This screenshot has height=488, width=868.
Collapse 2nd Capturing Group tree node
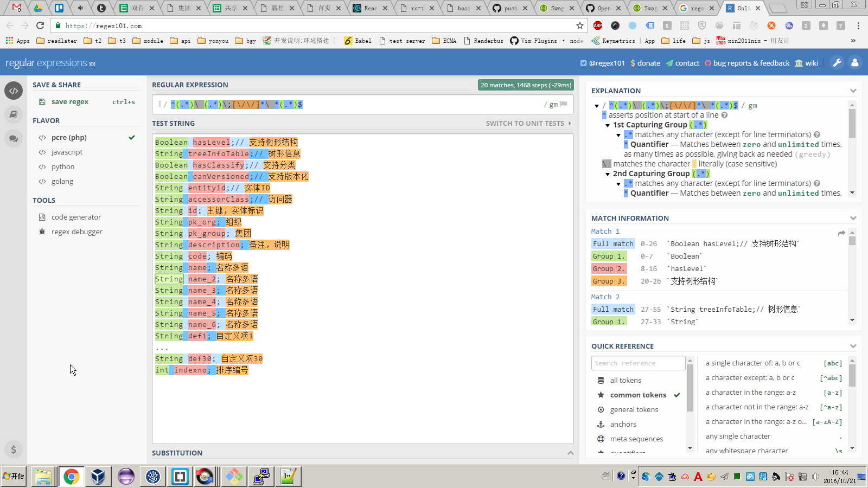(608, 174)
